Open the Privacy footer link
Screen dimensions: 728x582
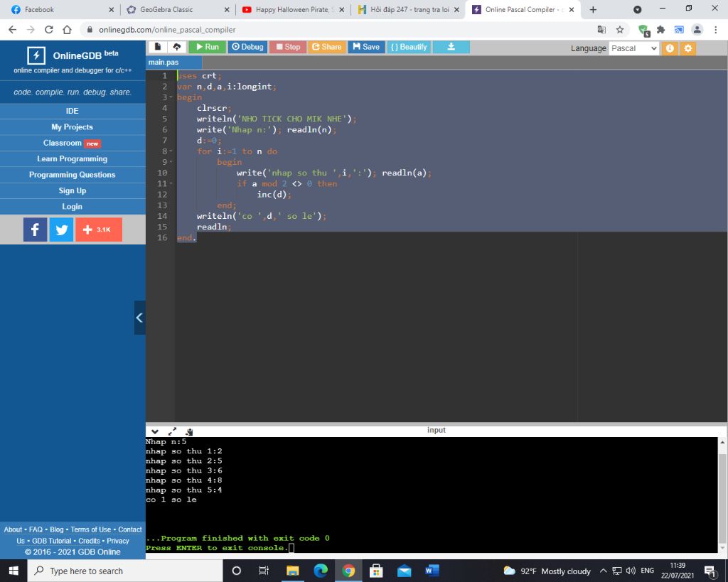118,541
